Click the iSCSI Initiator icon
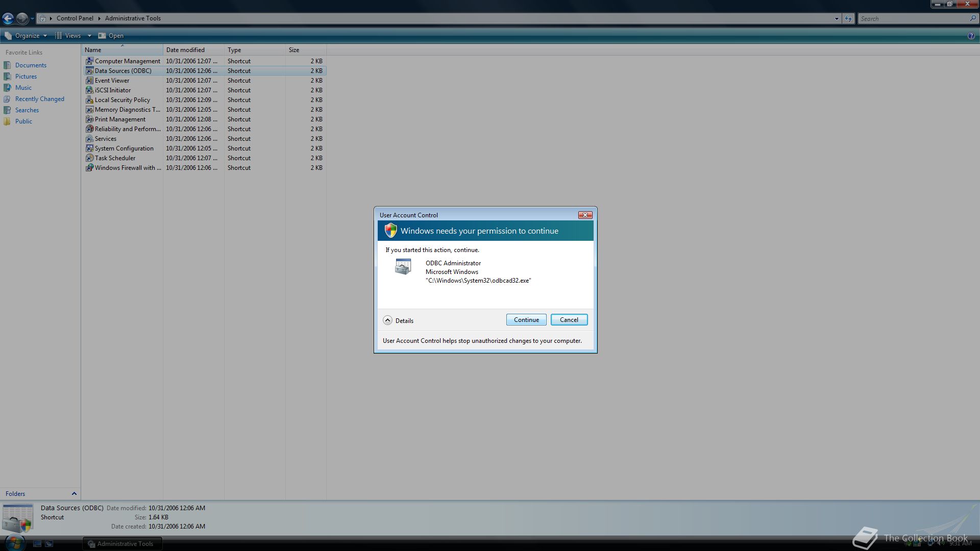Image resolution: width=980 pixels, height=551 pixels. 89,90
